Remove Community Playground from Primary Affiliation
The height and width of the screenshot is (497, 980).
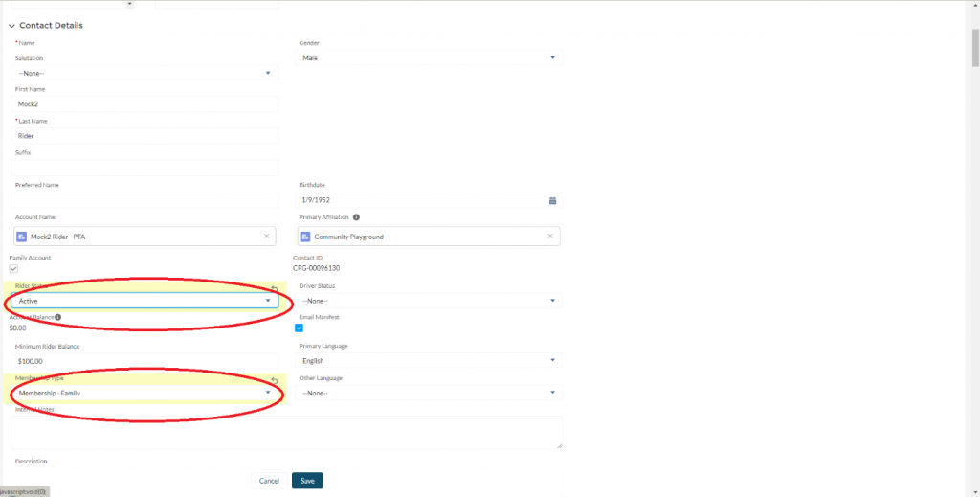click(549, 237)
